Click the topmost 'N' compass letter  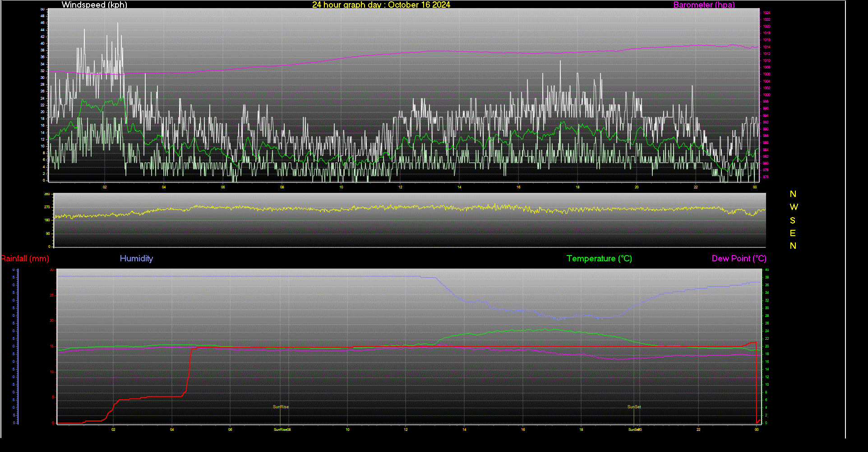coord(793,194)
